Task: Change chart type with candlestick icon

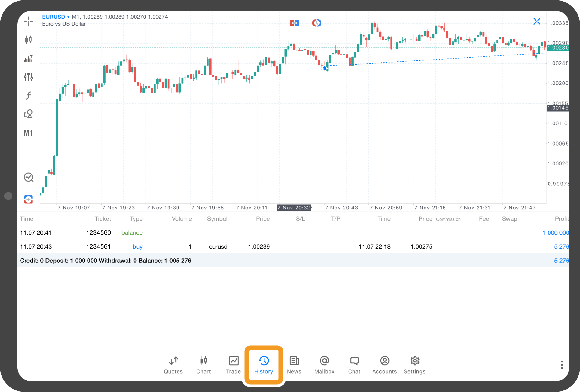Action: [28, 39]
